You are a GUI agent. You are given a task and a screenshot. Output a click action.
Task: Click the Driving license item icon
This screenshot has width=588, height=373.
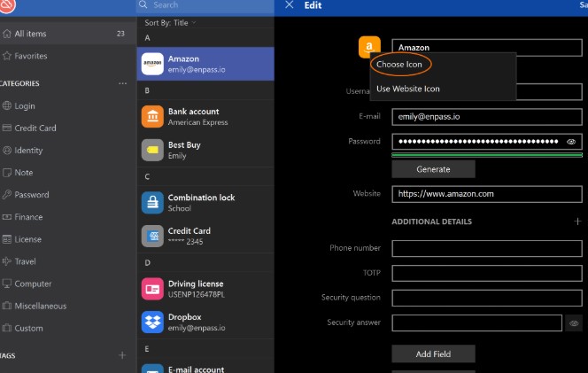(x=152, y=289)
